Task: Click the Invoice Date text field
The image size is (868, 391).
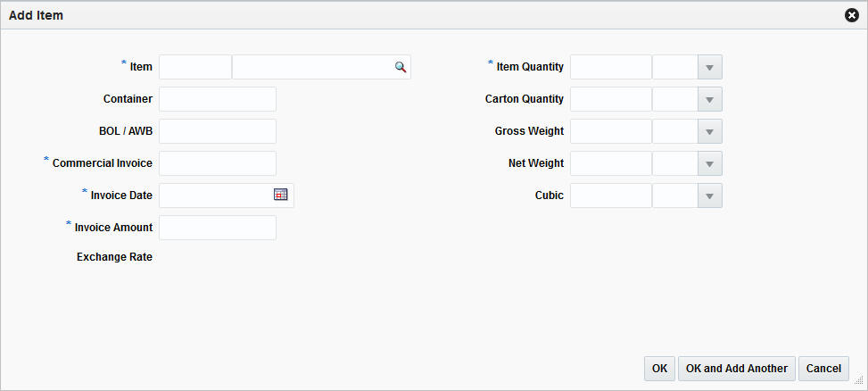Action: tap(216, 195)
